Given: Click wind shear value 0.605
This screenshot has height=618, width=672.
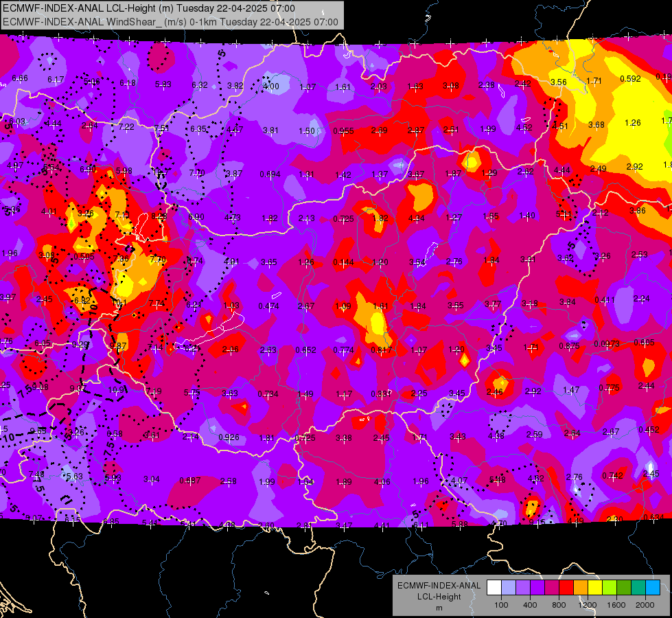Looking at the screenshot, I should pos(644,342).
